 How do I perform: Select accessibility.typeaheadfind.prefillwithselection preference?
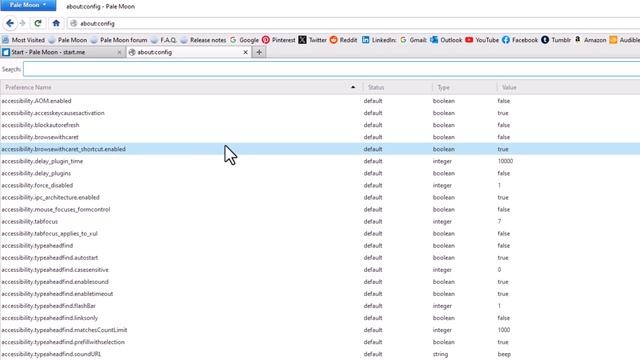320,342
